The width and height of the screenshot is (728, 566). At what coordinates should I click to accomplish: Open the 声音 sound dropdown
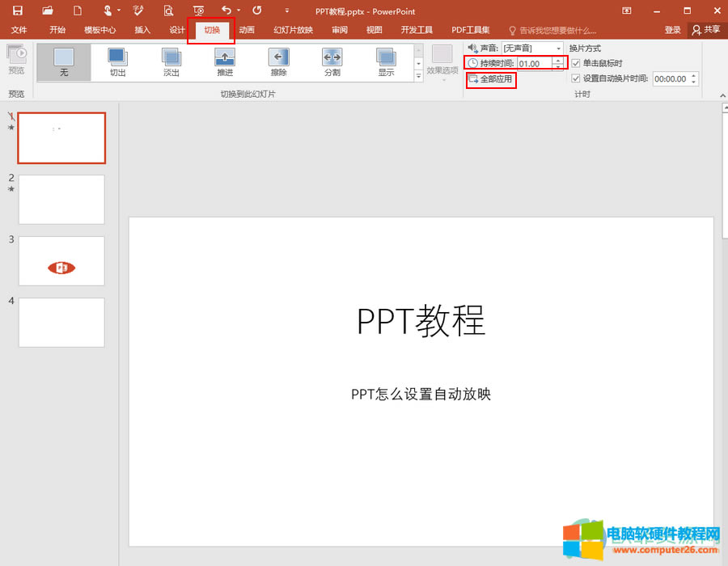pyautogui.click(x=558, y=48)
